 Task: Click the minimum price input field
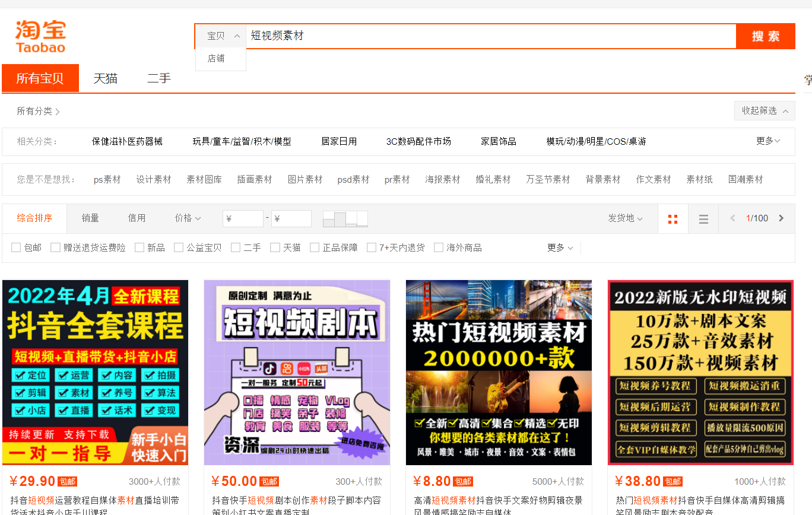(x=243, y=218)
